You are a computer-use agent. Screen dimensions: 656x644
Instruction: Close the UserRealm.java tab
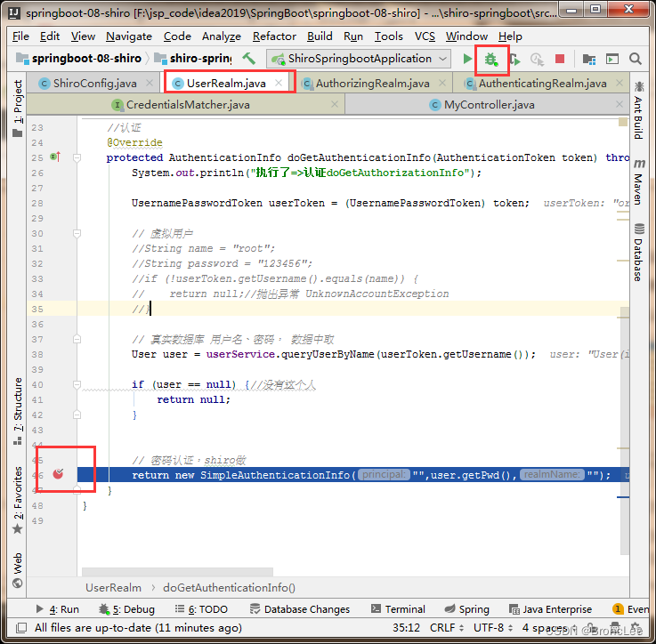[x=279, y=83]
